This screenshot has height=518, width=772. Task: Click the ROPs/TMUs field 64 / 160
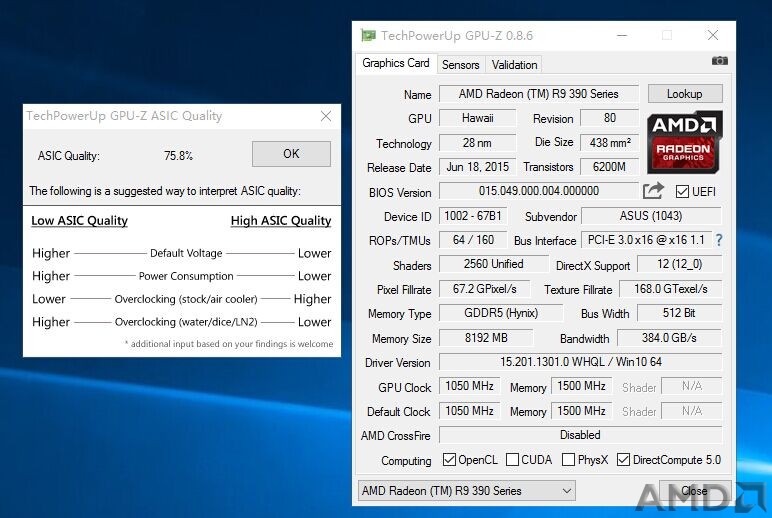pos(473,240)
